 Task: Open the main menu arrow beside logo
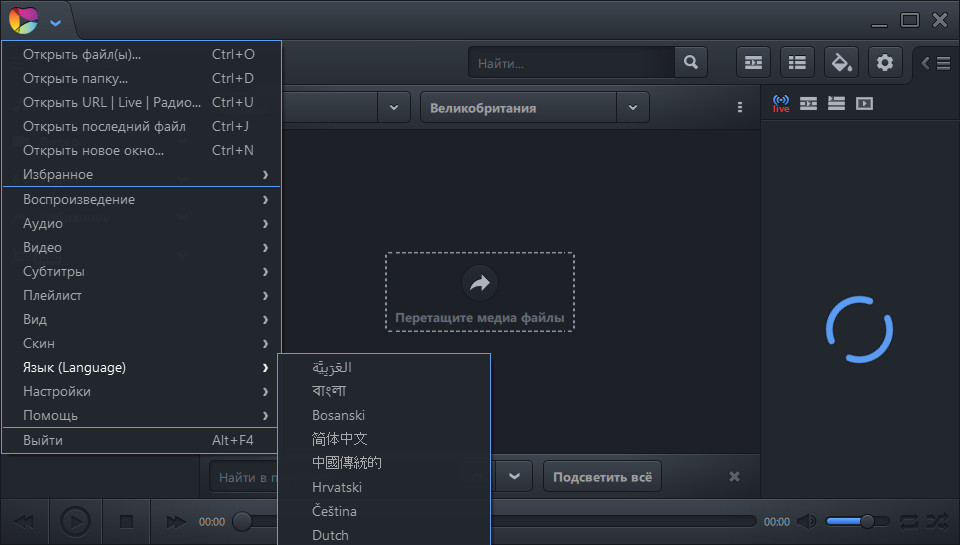[x=55, y=23]
